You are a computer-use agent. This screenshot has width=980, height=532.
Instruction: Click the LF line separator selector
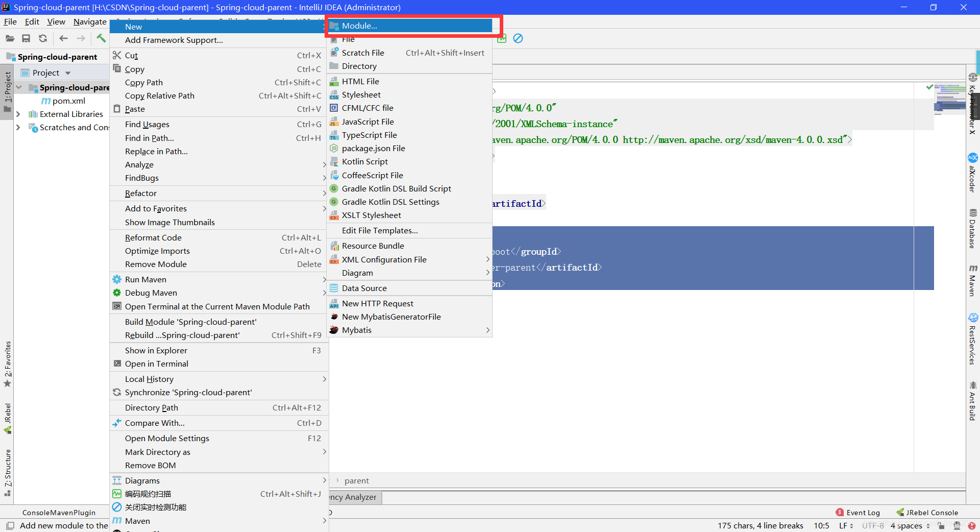tap(846, 525)
